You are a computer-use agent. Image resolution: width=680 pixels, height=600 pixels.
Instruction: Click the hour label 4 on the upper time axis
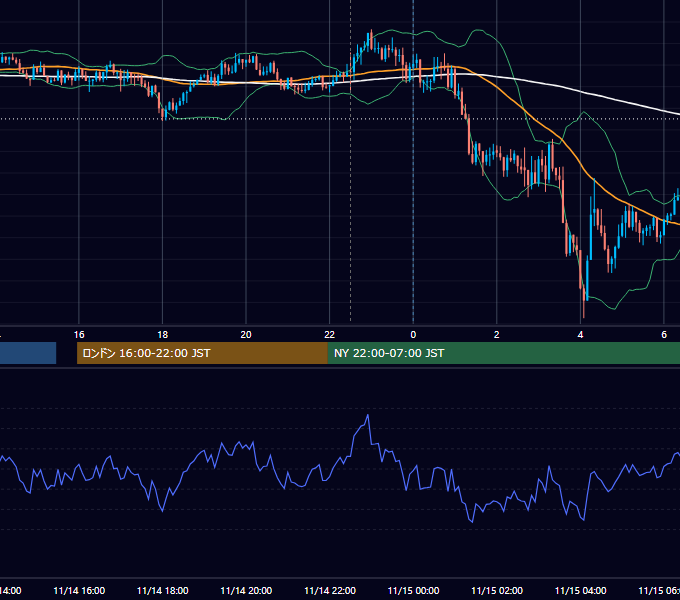[580, 335]
